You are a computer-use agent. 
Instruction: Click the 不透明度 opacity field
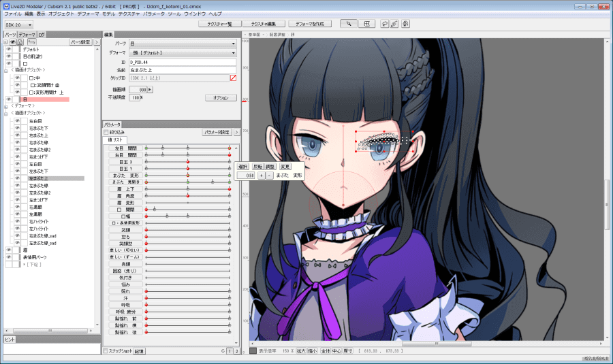[x=134, y=98]
